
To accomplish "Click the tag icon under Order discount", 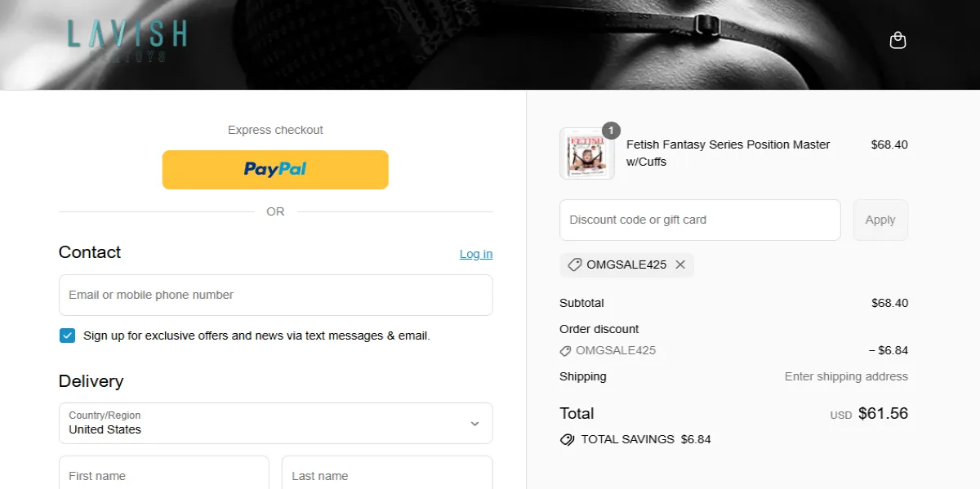I will point(565,350).
